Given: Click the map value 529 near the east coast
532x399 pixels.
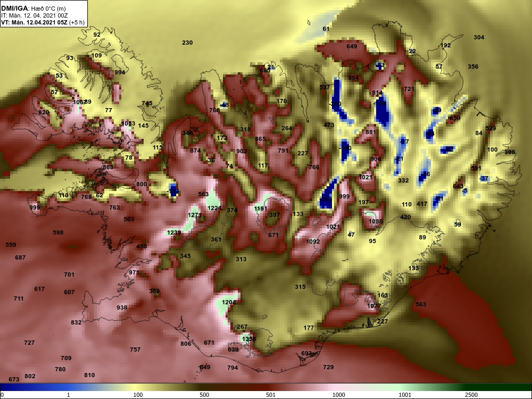Looking at the screenshot, I should pyautogui.click(x=491, y=128).
